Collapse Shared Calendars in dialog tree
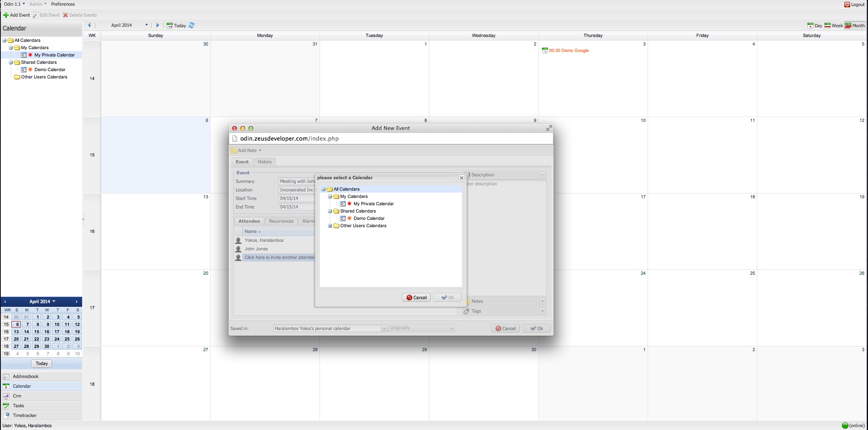The width and height of the screenshot is (868, 430). coord(330,211)
